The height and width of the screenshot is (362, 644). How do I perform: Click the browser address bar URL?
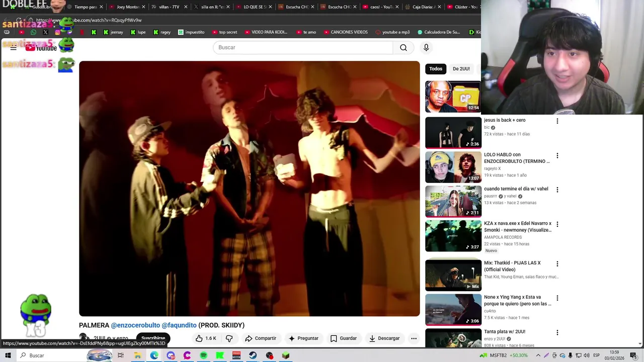pyautogui.click(x=89, y=20)
